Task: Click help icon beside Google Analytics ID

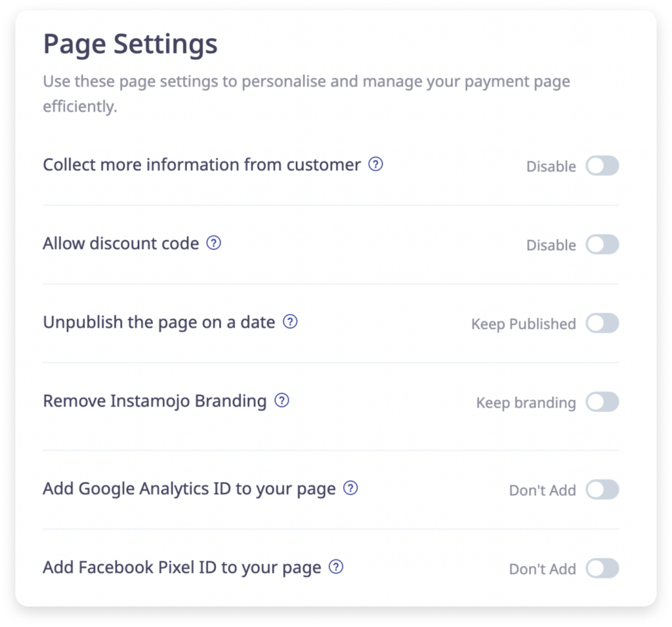Action: pyautogui.click(x=351, y=489)
